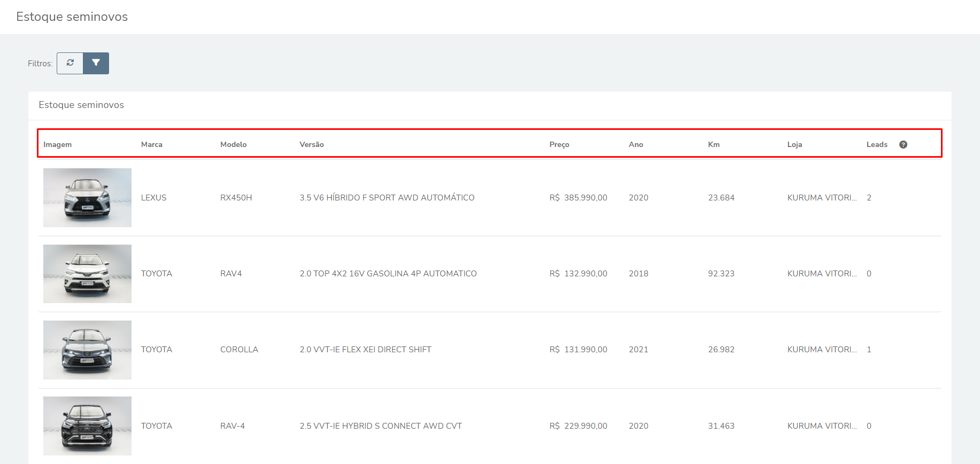Select the 2.0 VVT-IE FLEX XEI DIRECT SHIFT version
The height and width of the screenshot is (464, 980).
pos(365,350)
